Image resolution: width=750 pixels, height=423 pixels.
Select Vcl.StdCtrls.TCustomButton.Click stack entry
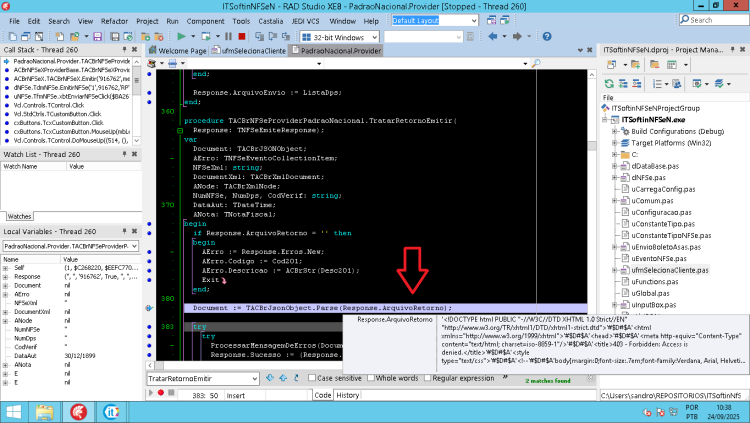click(57, 114)
